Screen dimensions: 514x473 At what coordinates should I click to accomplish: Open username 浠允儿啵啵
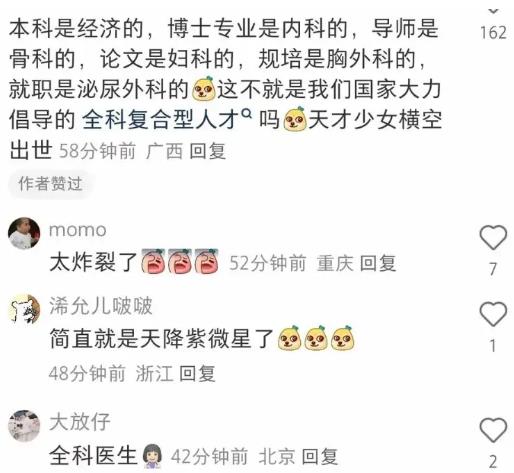[101, 305]
